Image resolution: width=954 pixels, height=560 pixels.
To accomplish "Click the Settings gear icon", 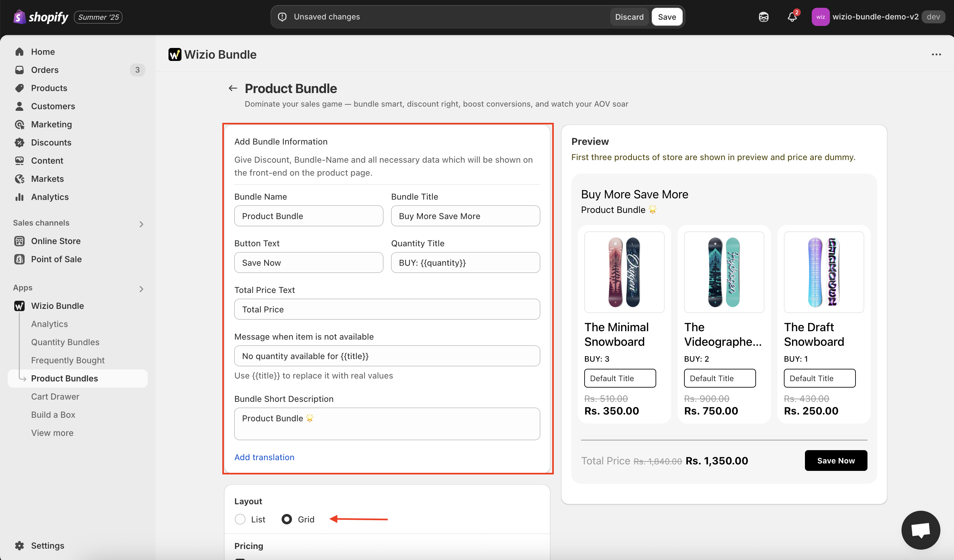I will tap(19, 546).
